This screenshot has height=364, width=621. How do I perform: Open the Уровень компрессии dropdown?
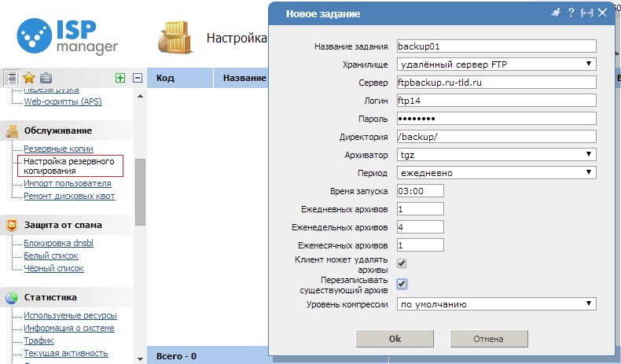pyautogui.click(x=497, y=304)
